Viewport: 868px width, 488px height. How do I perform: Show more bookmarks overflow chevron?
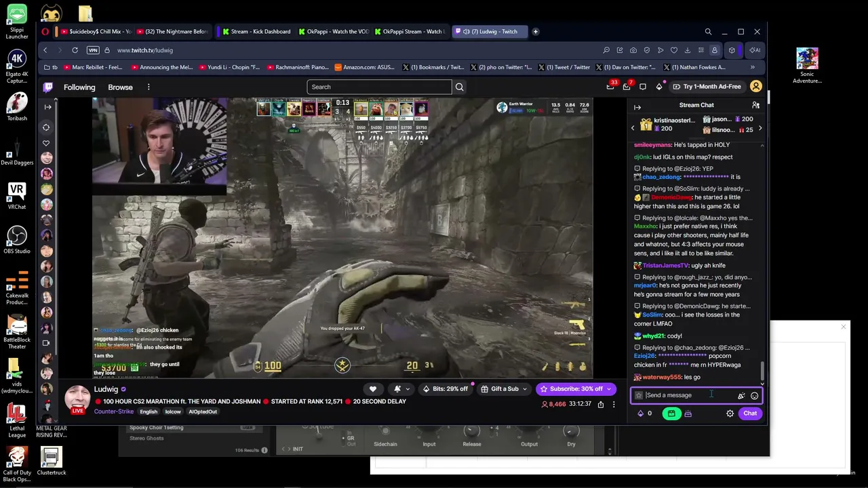click(752, 67)
